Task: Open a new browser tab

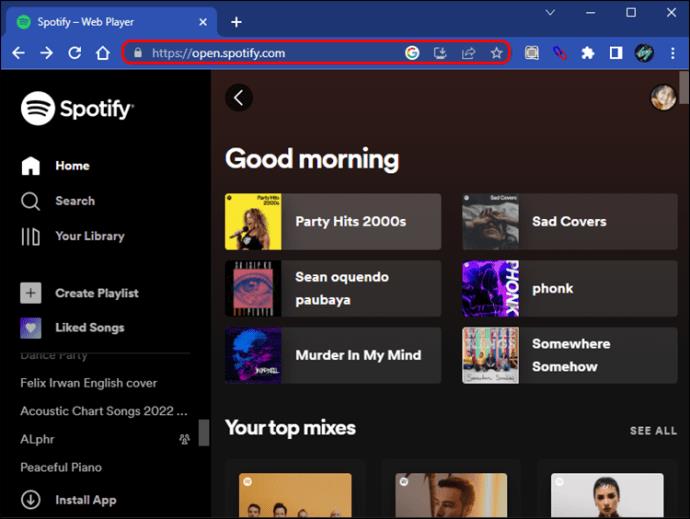Action: [x=236, y=22]
